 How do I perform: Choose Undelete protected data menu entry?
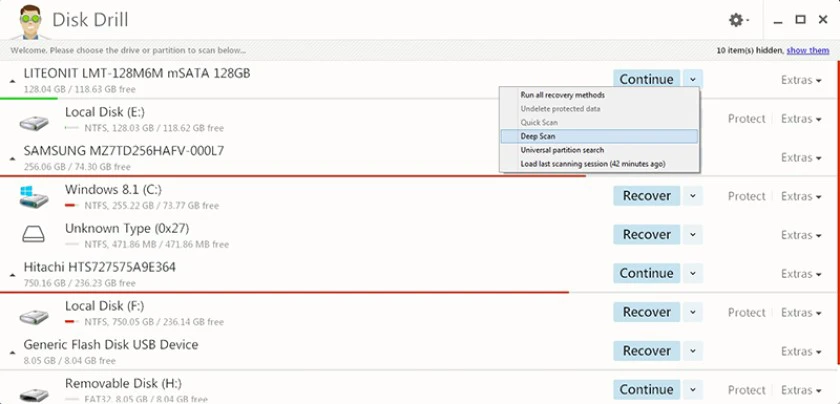coord(599,109)
